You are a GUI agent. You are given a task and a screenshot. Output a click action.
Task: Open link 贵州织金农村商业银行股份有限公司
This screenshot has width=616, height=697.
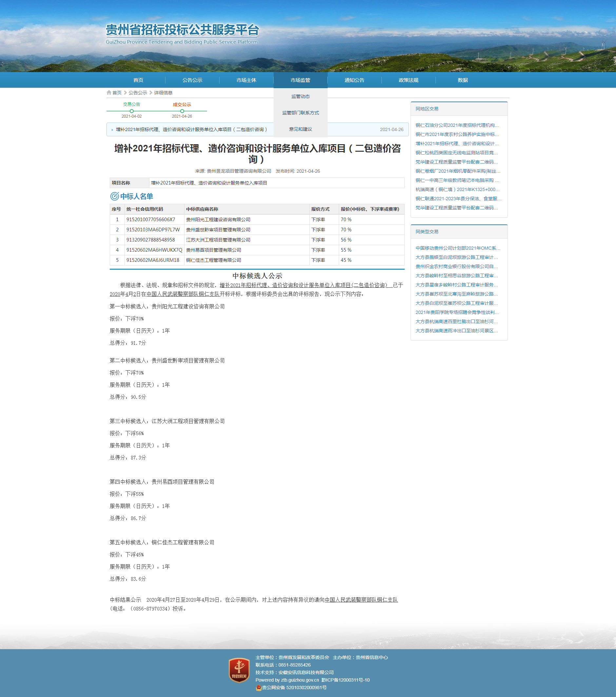pos(456,267)
